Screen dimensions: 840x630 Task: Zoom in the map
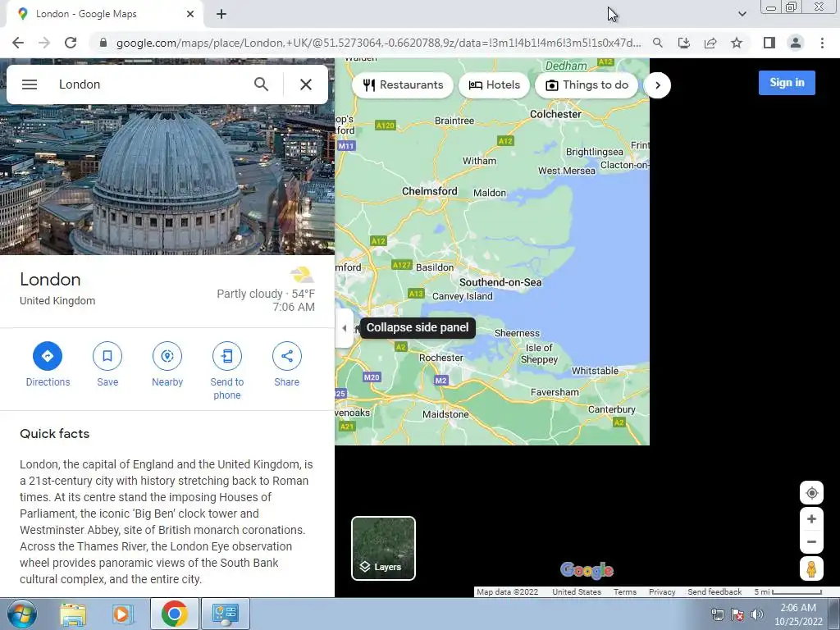point(811,518)
